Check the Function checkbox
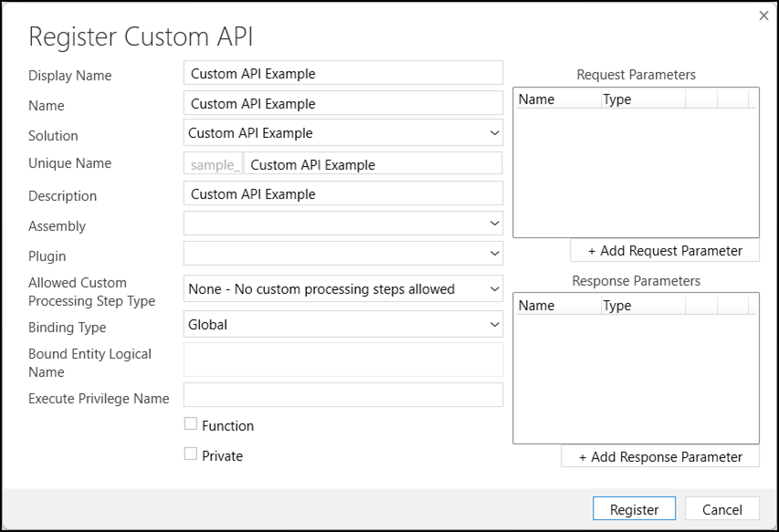Viewport: 779px width, 532px height. [x=190, y=423]
